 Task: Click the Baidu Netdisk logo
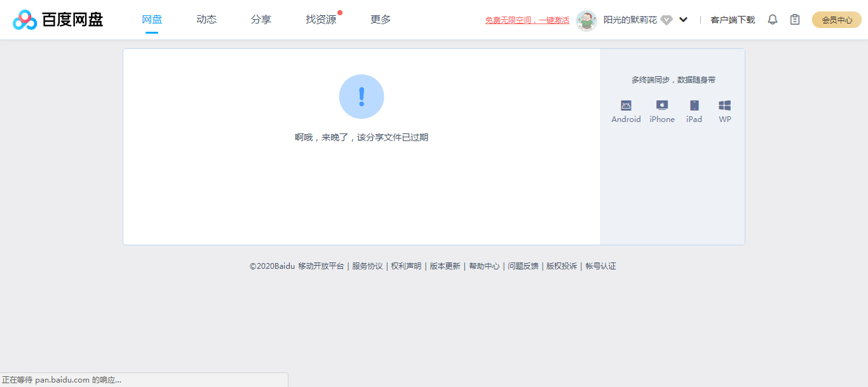(x=57, y=19)
